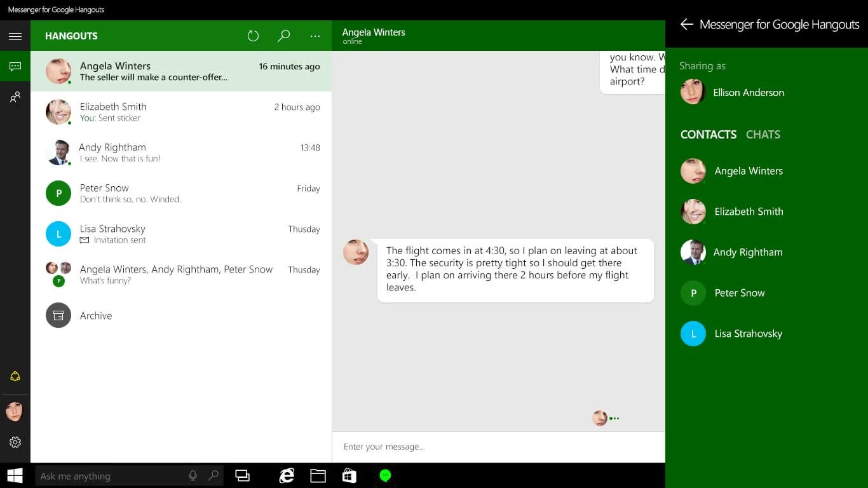Click 'Don't think so, no. Winded.' preview
Viewport: 868px width, 488px height.
[x=130, y=200]
